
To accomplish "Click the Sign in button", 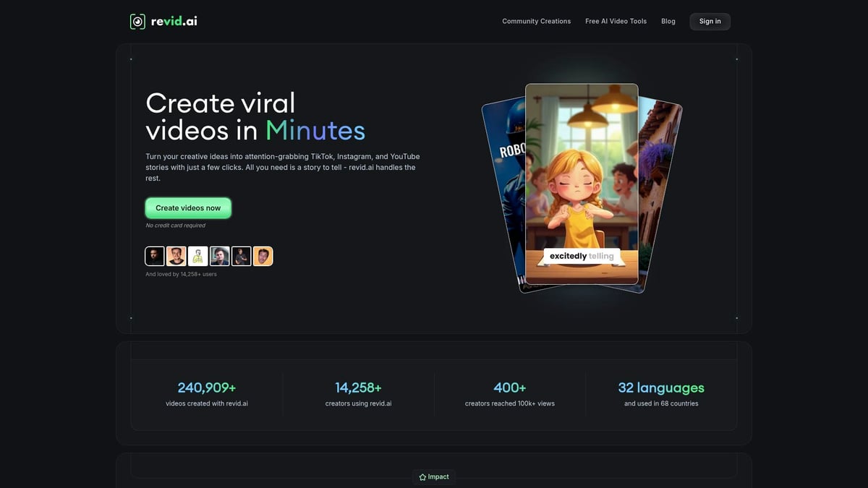I will [x=709, y=21].
